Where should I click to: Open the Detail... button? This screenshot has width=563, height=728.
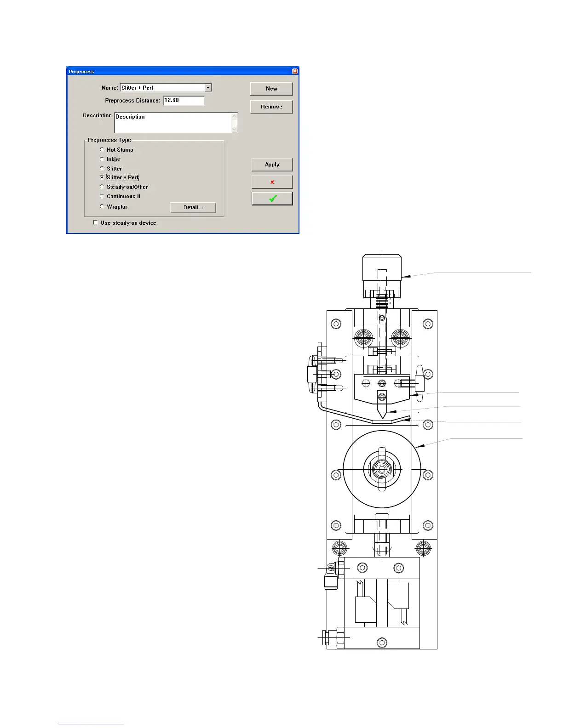click(193, 207)
